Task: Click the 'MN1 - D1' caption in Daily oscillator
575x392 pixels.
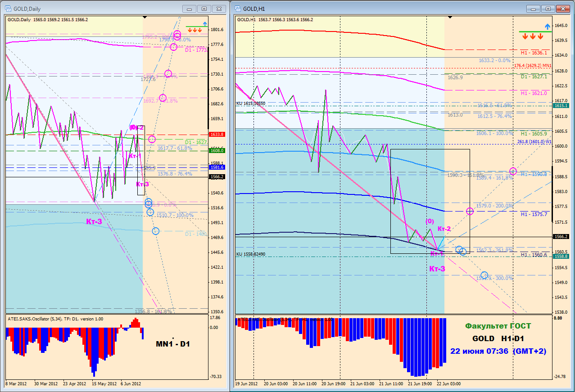Action: pyautogui.click(x=173, y=344)
